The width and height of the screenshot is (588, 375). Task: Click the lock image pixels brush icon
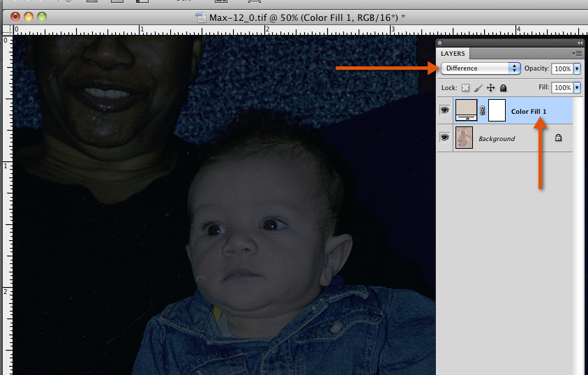[x=478, y=88]
